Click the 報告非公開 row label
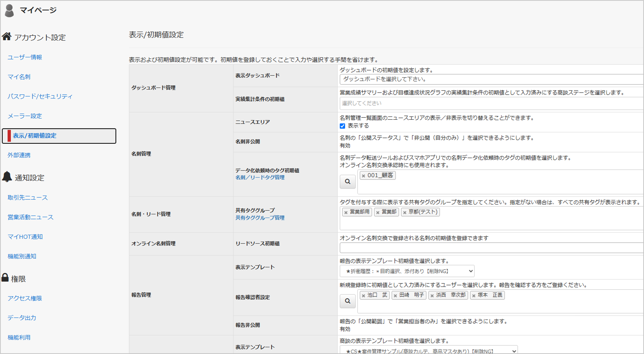Image resolution: width=644 pixels, height=354 pixels. (247, 325)
